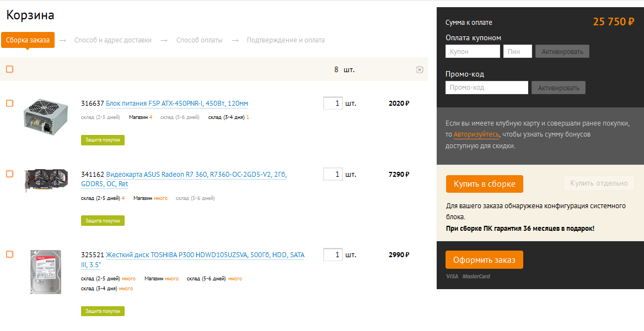
Task: Click quantity field for ASUS Radeon R7 360
Action: (x=332, y=175)
